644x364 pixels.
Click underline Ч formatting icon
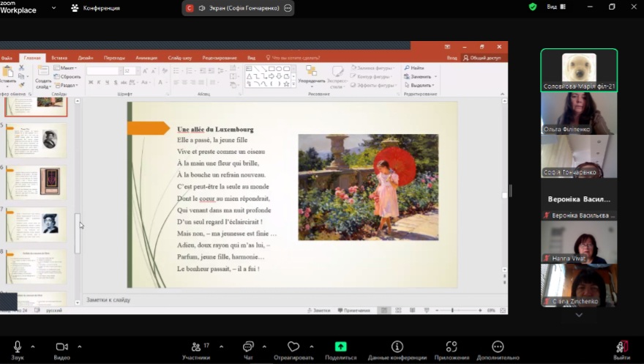(107, 83)
